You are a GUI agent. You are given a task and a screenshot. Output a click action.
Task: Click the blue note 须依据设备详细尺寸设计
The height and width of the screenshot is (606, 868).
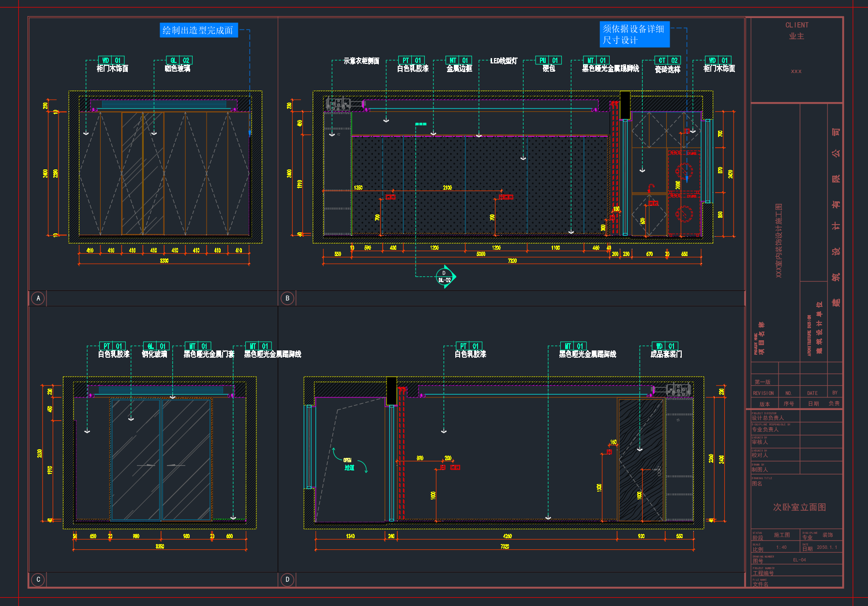[634, 34]
